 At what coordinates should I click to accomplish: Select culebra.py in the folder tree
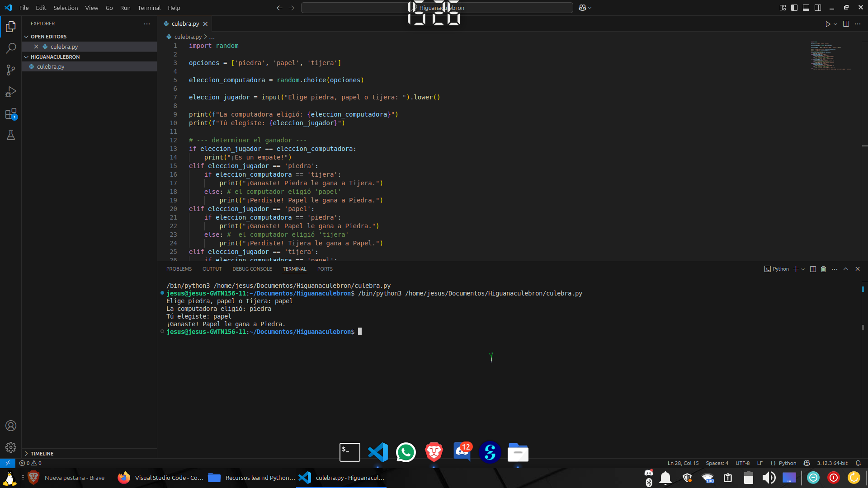90,66
